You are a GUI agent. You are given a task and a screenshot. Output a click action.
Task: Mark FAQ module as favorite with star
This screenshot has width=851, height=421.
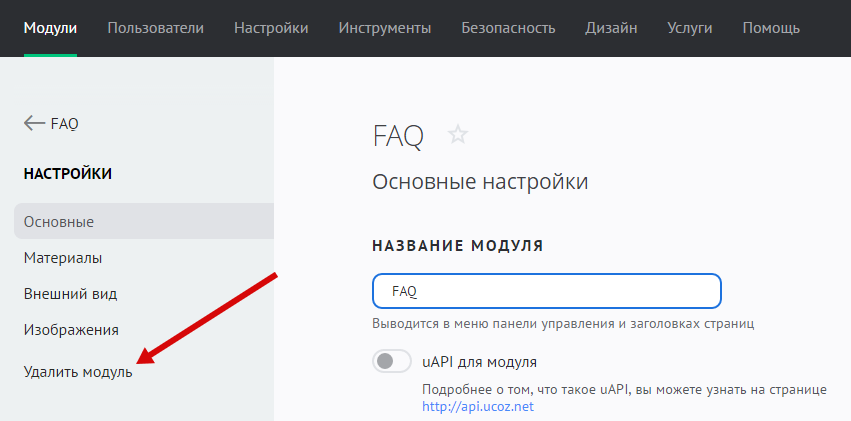point(458,135)
